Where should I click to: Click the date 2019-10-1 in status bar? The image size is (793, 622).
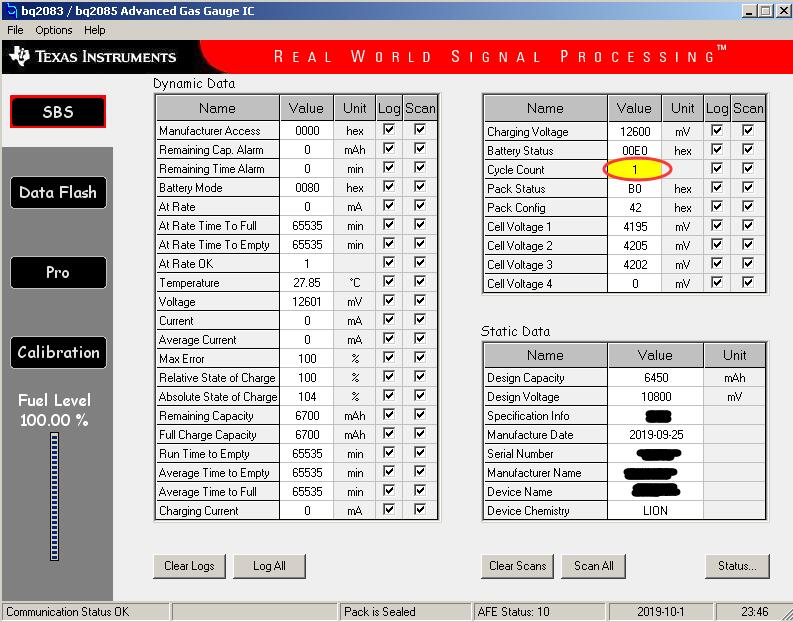660,612
